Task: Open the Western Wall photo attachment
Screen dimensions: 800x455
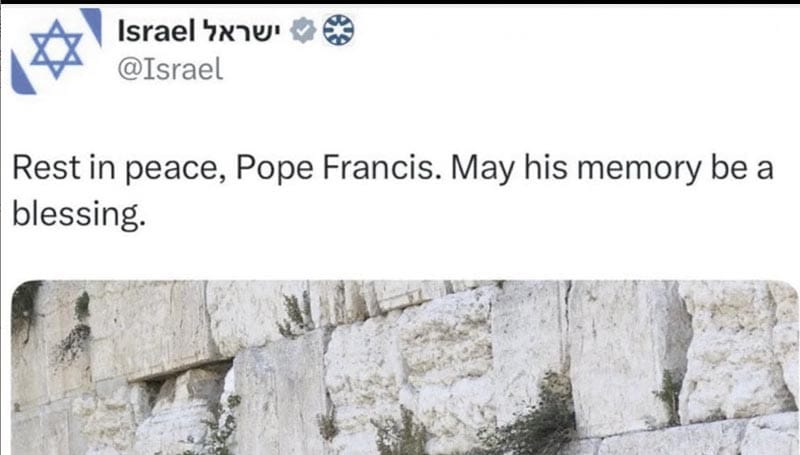Action: tap(400, 370)
